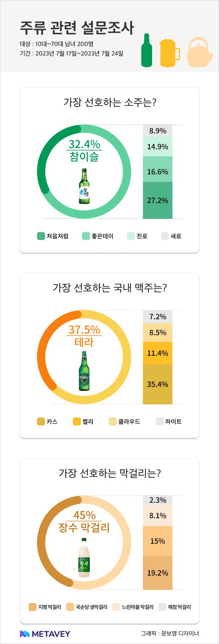Click the 처음처럼 legend color swatch
This screenshot has width=219, height=644.
tap(41, 236)
